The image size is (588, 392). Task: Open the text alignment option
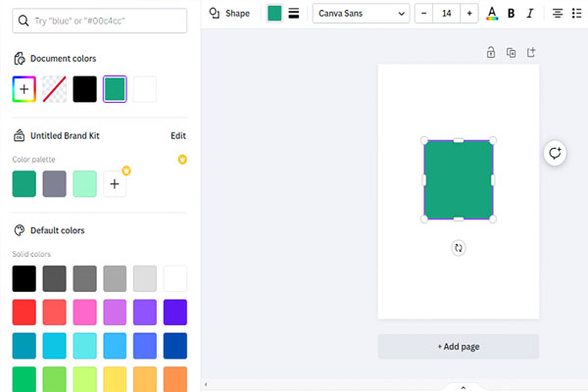(558, 14)
